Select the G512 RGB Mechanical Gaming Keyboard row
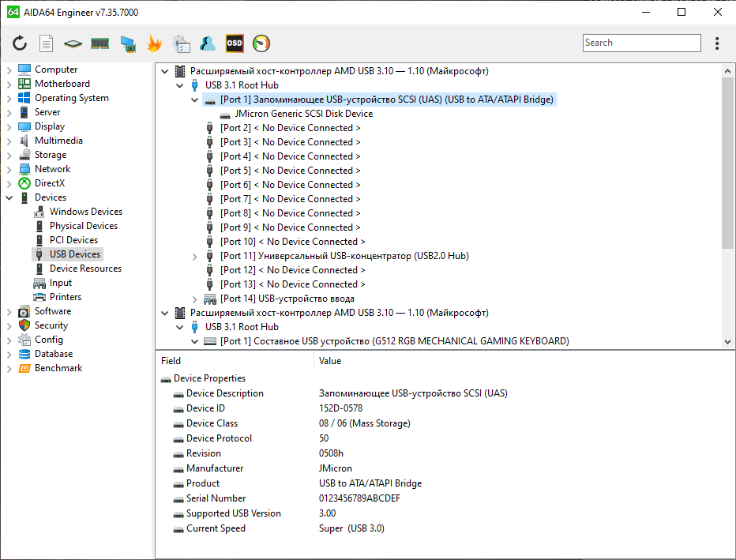The height and width of the screenshot is (560, 736). coord(394,341)
